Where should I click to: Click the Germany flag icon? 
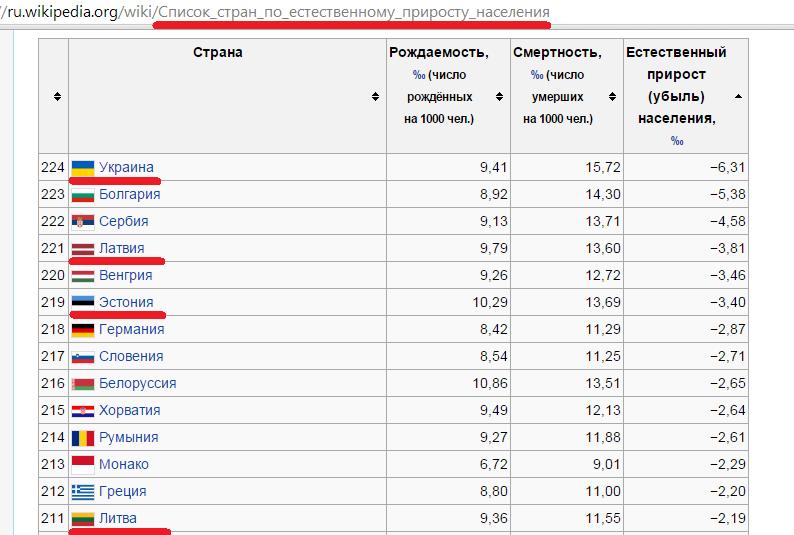click(x=83, y=330)
